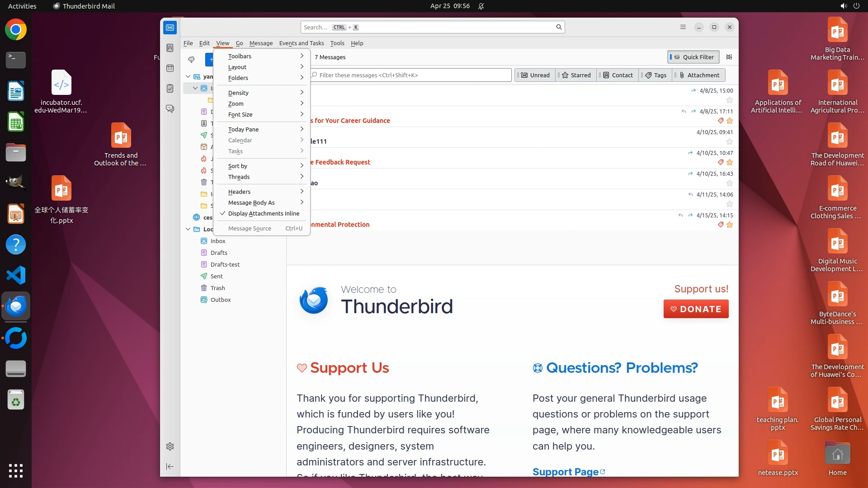The height and width of the screenshot is (488, 868).
Task: Open the Support Page link
Action: click(565, 472)
